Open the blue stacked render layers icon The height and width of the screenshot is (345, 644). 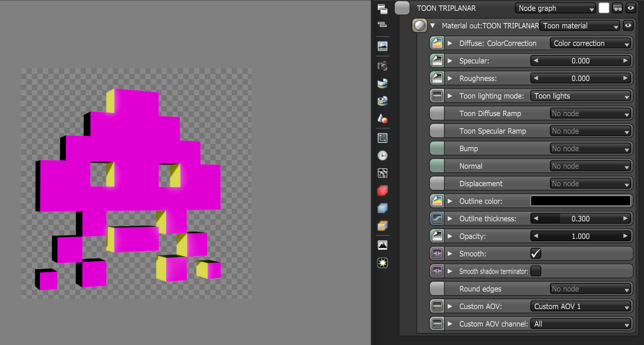[383, 208]
